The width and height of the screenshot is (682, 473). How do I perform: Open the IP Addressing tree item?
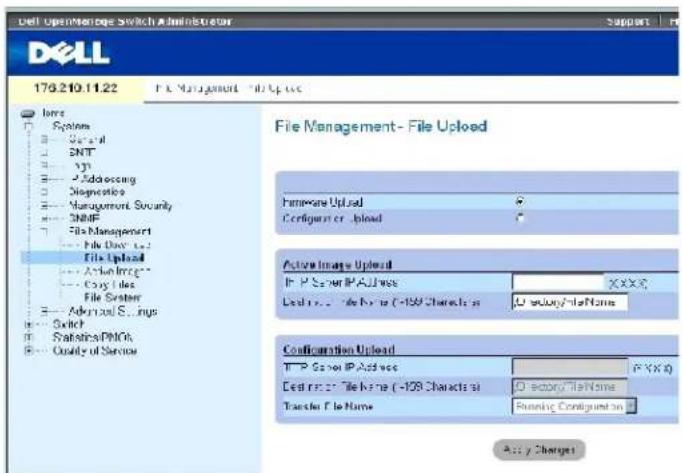pos(104,179)
